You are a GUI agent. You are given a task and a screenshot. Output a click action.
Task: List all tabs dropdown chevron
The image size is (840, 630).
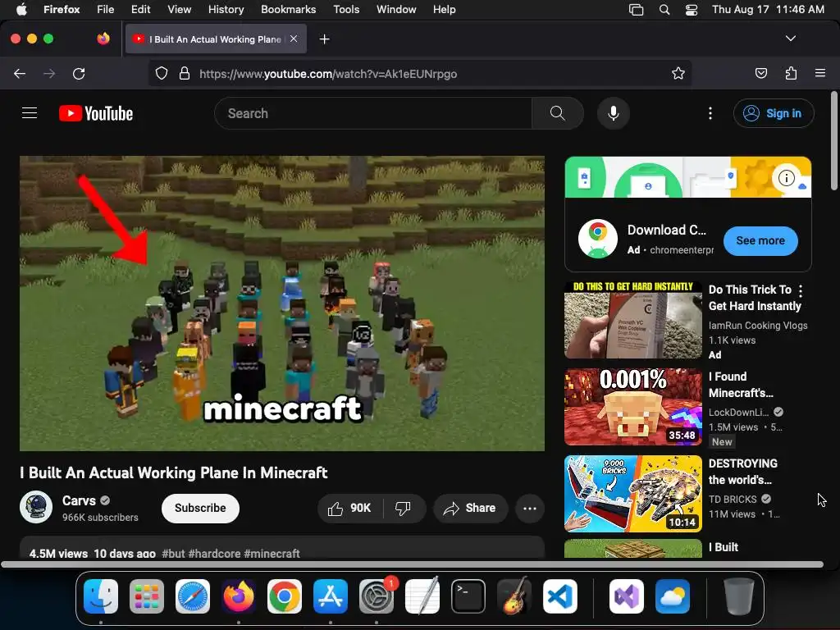click(x=790, y=39)
